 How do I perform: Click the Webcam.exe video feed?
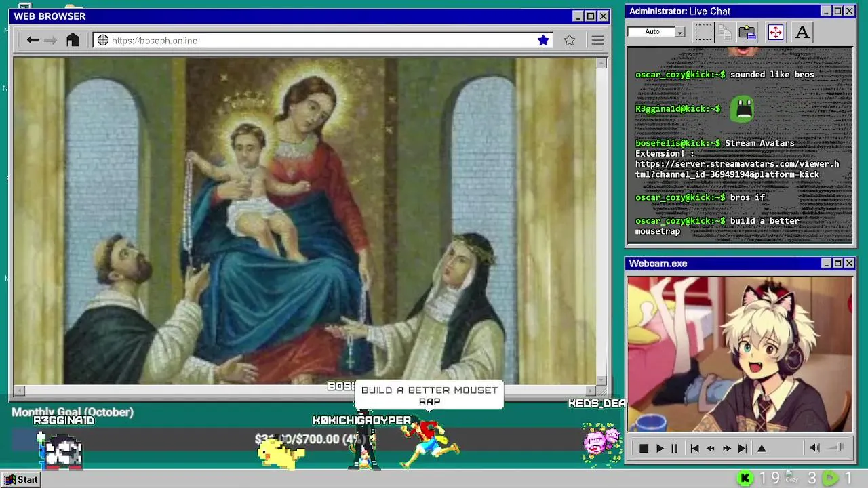739,354
